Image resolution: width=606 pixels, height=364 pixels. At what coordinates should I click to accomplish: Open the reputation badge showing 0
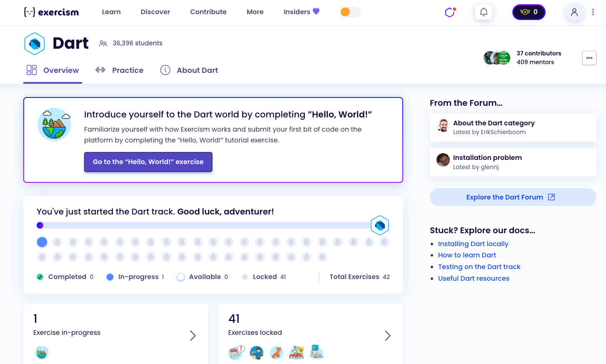point(529,12)
